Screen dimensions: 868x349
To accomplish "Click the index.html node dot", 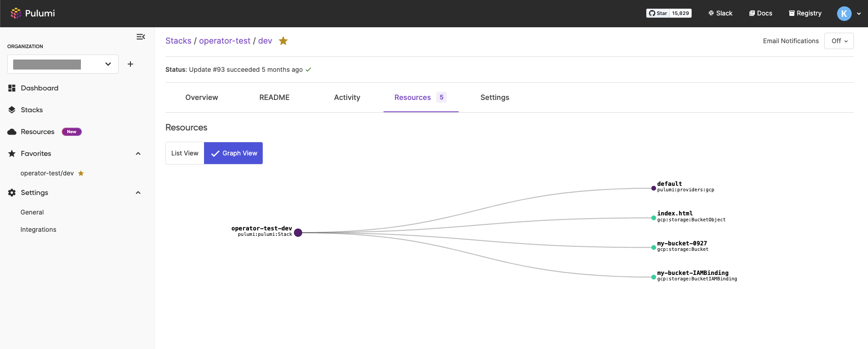I will [x=653, y=218].
